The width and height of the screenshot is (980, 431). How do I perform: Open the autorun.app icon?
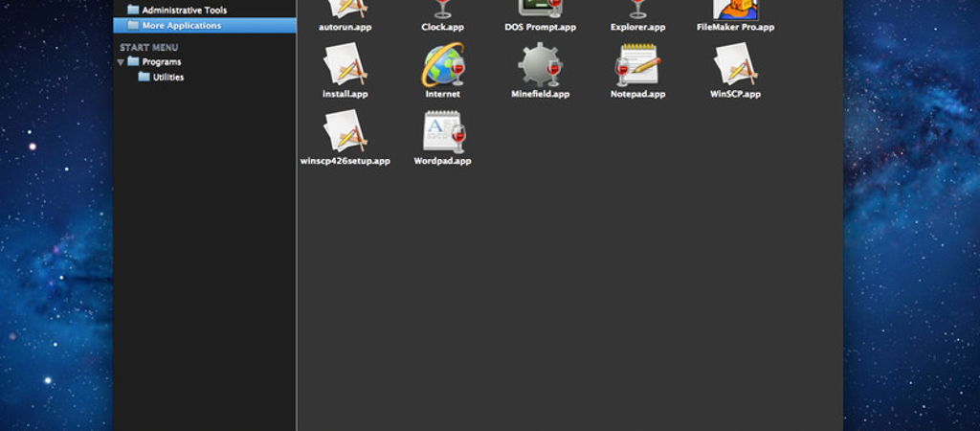tap(345, 8)
